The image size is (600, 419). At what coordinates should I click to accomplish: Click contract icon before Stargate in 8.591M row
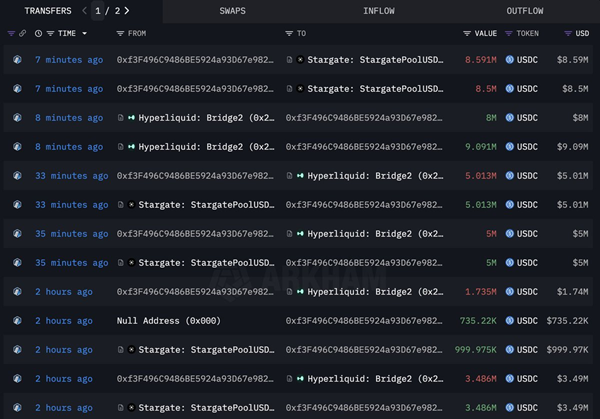[289, 60]
